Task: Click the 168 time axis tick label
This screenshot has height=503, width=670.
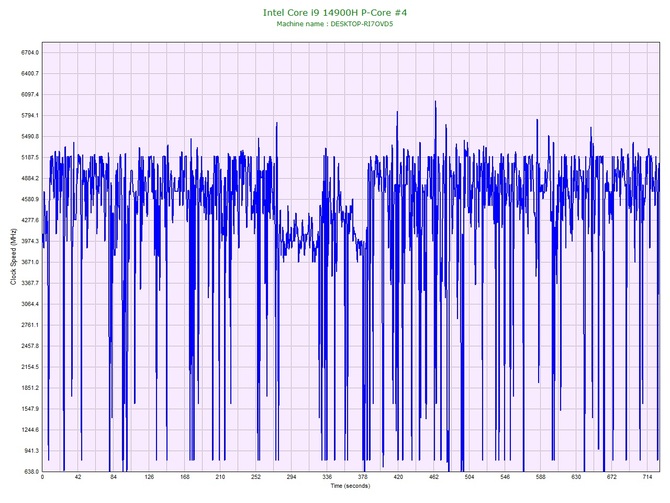Action: tap(185, 477)
